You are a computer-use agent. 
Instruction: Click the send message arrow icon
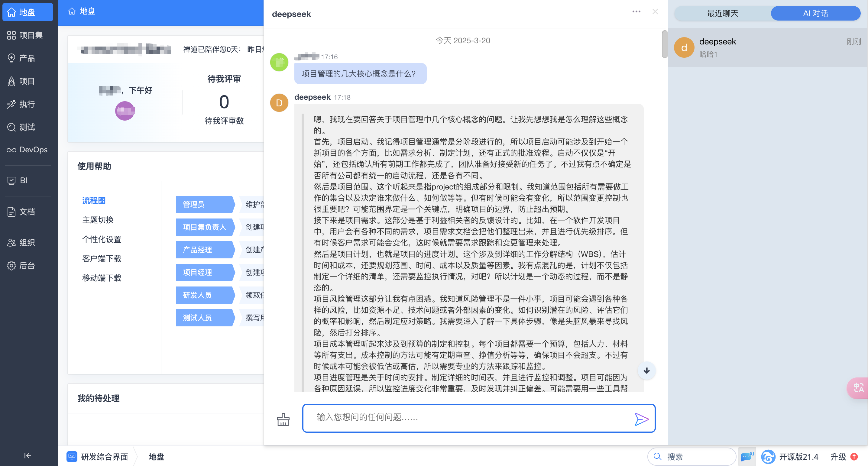[641, 419]
